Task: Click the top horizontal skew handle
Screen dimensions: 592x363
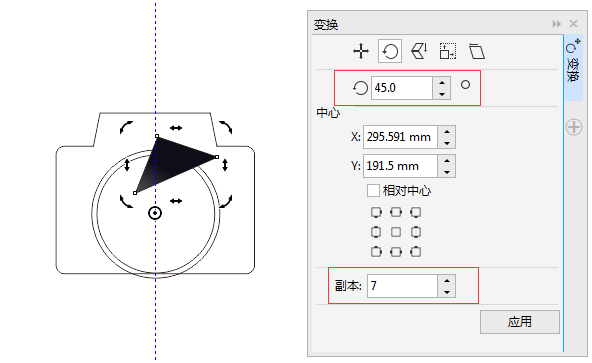Action: pos(176,128)
